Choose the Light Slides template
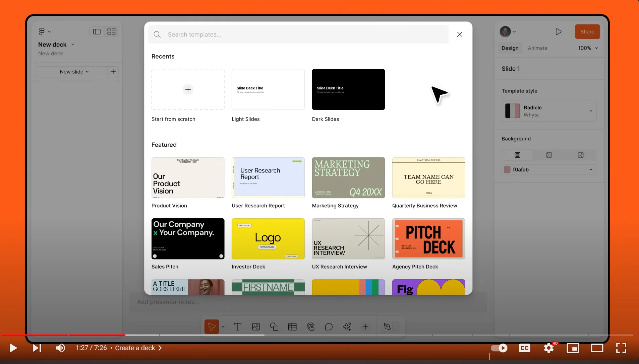The width and height of the screenshot is (639, 364). tap(268, 89)
